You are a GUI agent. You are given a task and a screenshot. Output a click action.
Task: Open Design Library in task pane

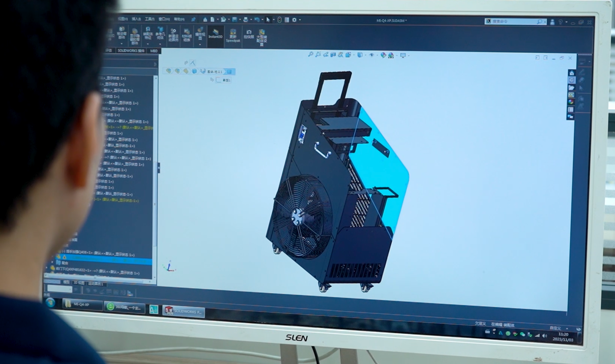pyautogui.click(x=572, y=80)
